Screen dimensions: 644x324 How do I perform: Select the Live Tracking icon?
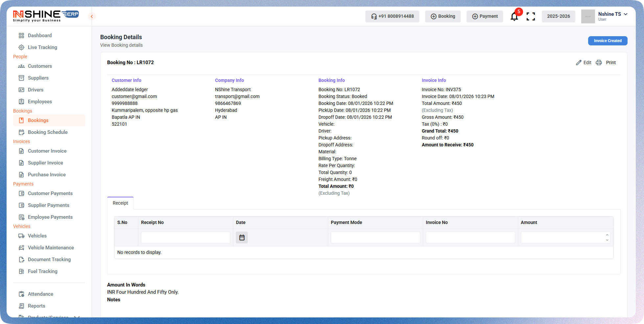click(x=21, y=47)
